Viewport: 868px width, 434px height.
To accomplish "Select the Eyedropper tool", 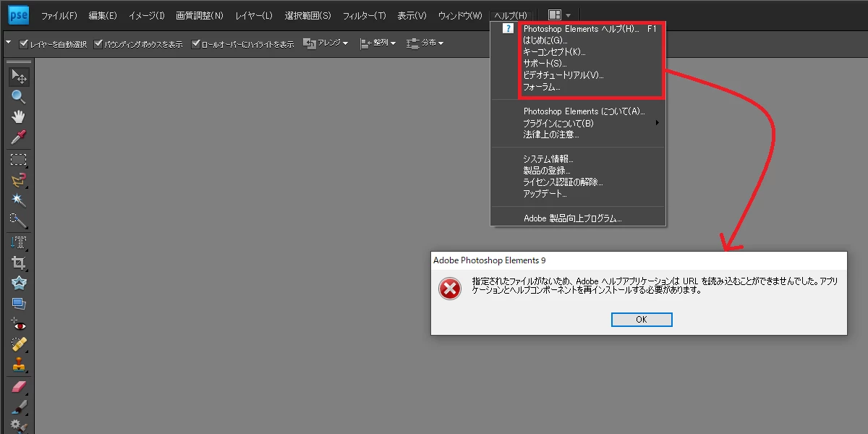I will (19, 137).
